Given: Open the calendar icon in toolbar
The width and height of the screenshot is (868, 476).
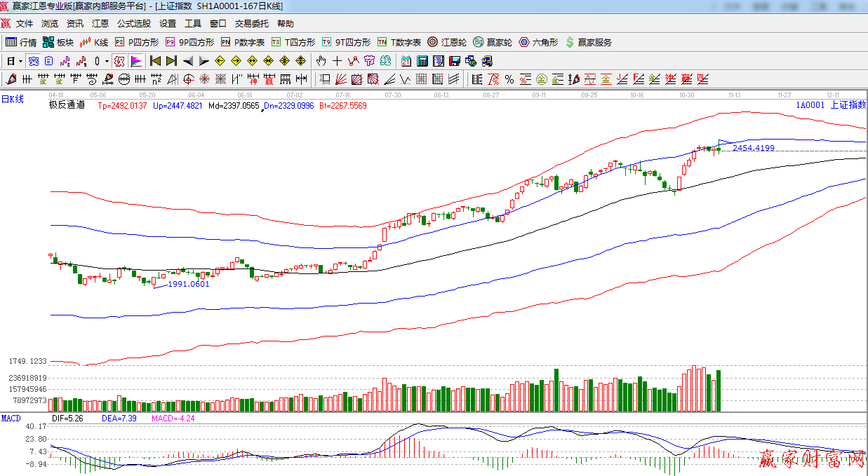Looking at the screenshot, I should click(406, 61).
